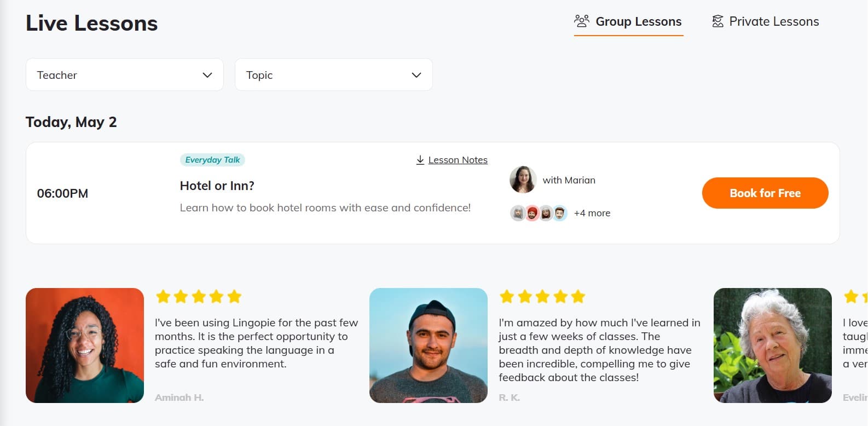Click the Private Lessons graduation icon
The image size is (868, 426).
[717, 20]
